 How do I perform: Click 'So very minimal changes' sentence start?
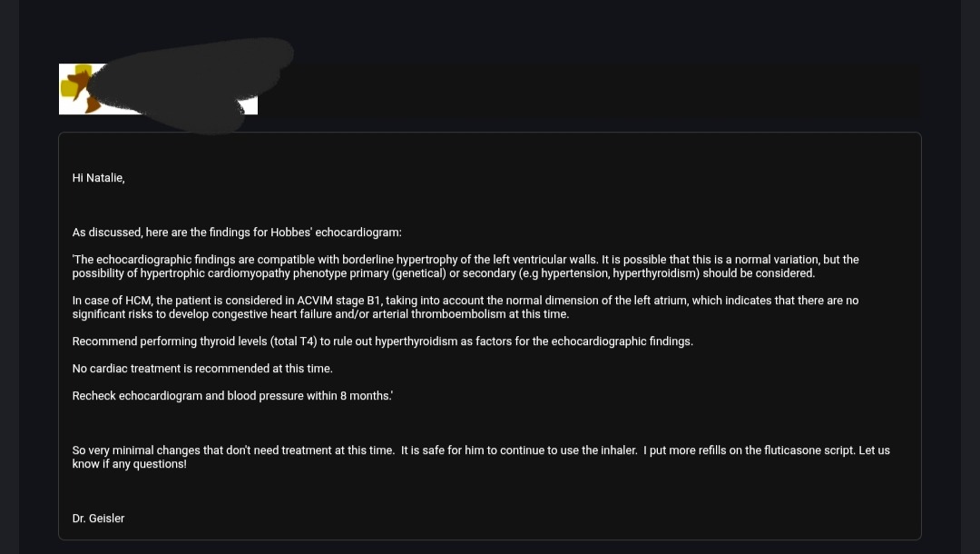tap(136, 450)
